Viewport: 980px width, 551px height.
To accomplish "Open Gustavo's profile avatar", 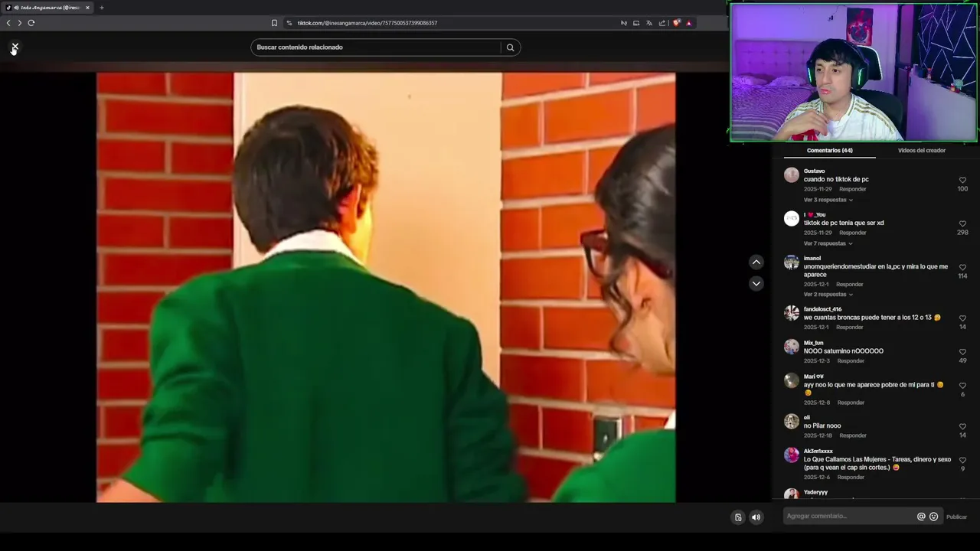I will (x=792, y=175).
